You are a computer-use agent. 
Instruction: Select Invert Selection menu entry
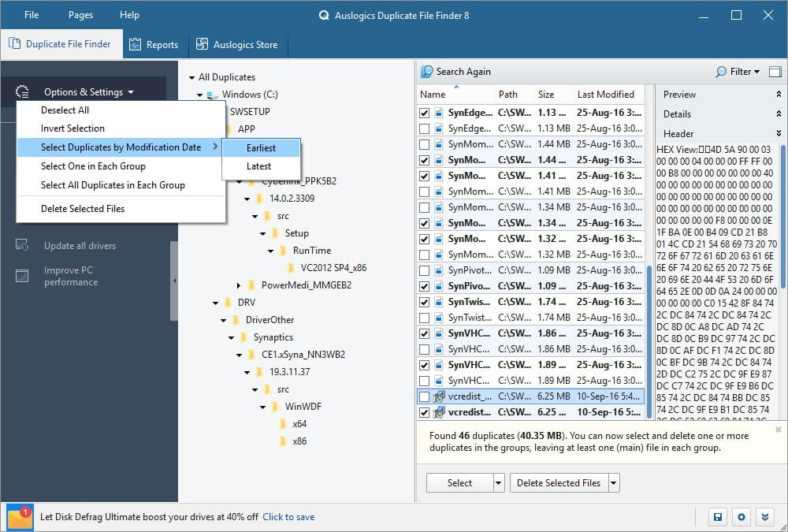pos(72,128)
